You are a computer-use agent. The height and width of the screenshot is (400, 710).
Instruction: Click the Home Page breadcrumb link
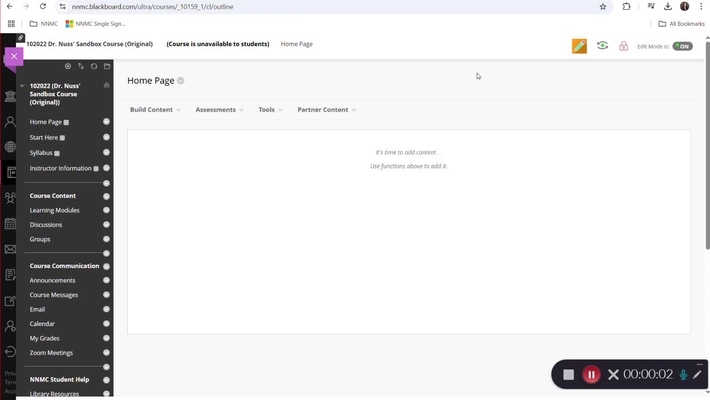(x=297, y=44)
